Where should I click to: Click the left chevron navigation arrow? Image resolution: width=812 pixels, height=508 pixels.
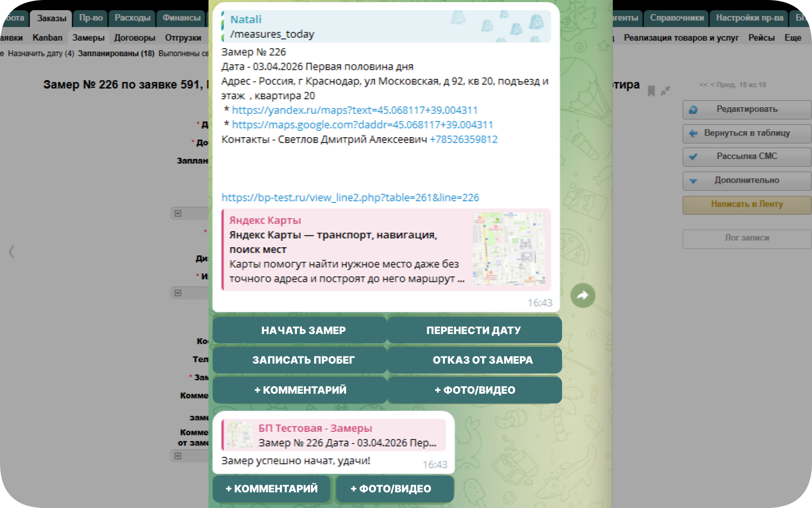(x=11, y=252)
